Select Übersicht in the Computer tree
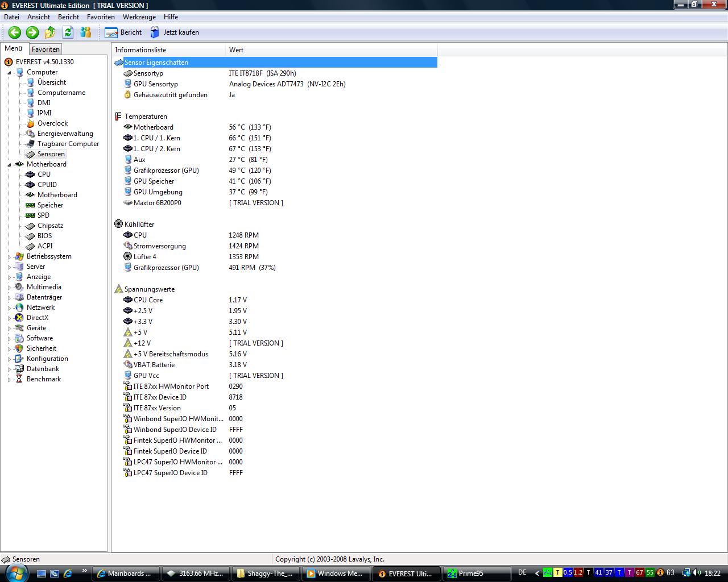Screen dimensions: 728x582 tap(52, 82)
